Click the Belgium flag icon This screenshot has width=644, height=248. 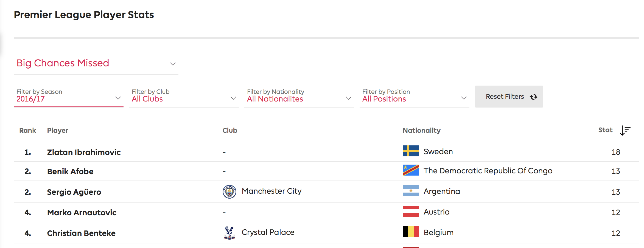[x=411, y=232]
